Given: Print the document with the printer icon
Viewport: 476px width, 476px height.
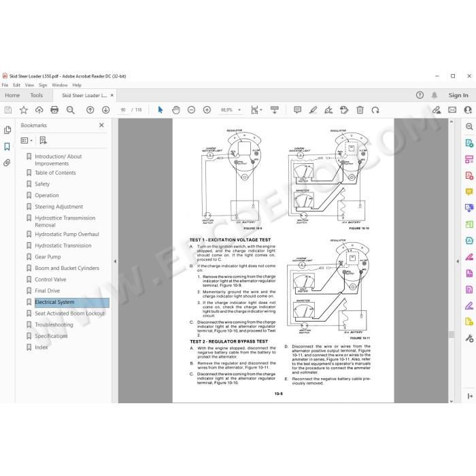Looking at the screenshot, I should click(x=54, y=110).
